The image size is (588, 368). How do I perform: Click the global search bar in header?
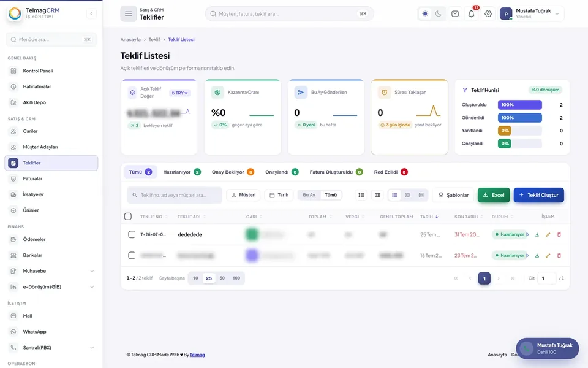[289, 14]
